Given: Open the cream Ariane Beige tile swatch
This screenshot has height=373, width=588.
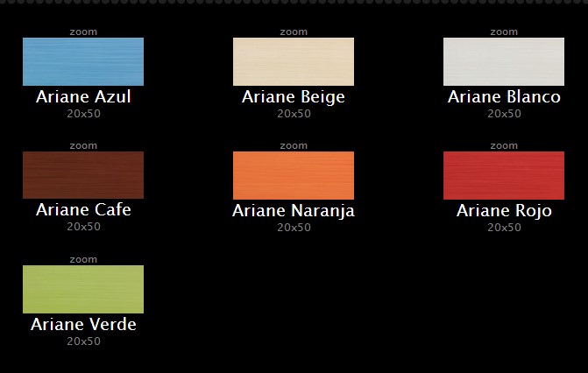Looking at the screenshot, I should tap(294, 61).
